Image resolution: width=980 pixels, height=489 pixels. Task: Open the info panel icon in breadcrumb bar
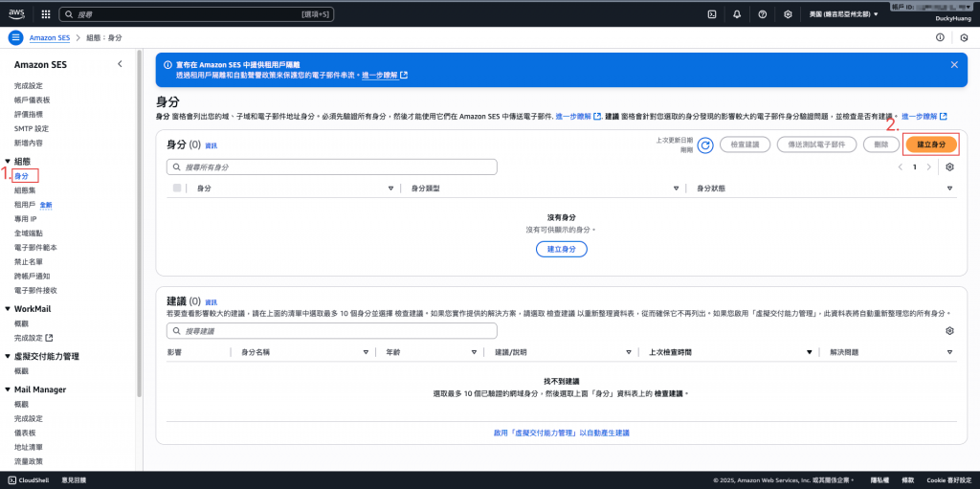(x=940, y=37)
